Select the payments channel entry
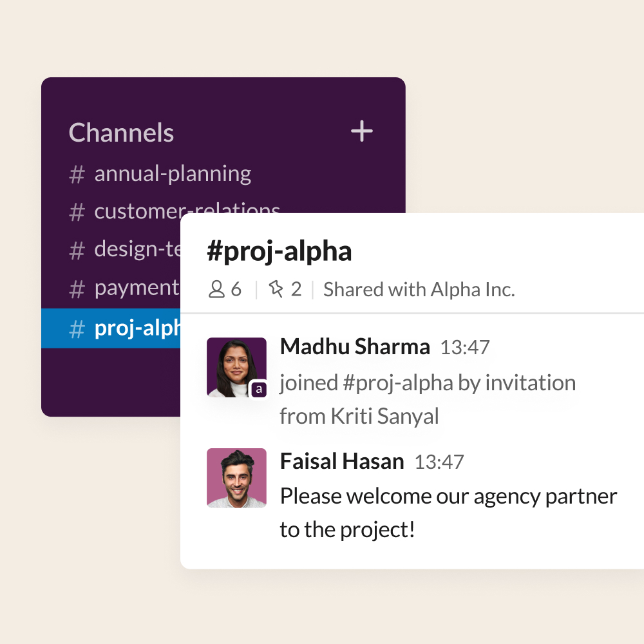Image resolution: width=644 pixels, height=644 pixels. point(137,289)
